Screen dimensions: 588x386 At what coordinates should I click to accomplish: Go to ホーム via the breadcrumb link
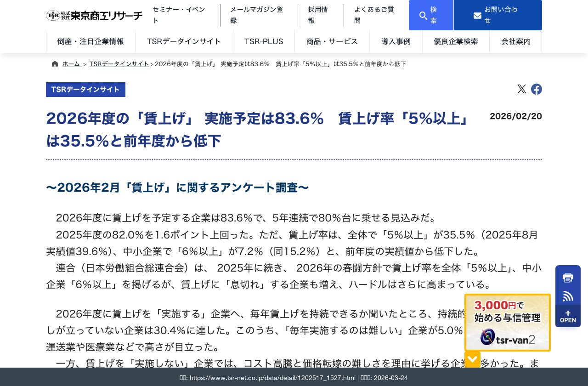pos(72,64)
